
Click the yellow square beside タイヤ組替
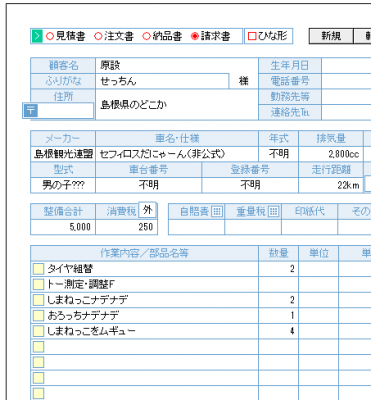pos(38,269)
